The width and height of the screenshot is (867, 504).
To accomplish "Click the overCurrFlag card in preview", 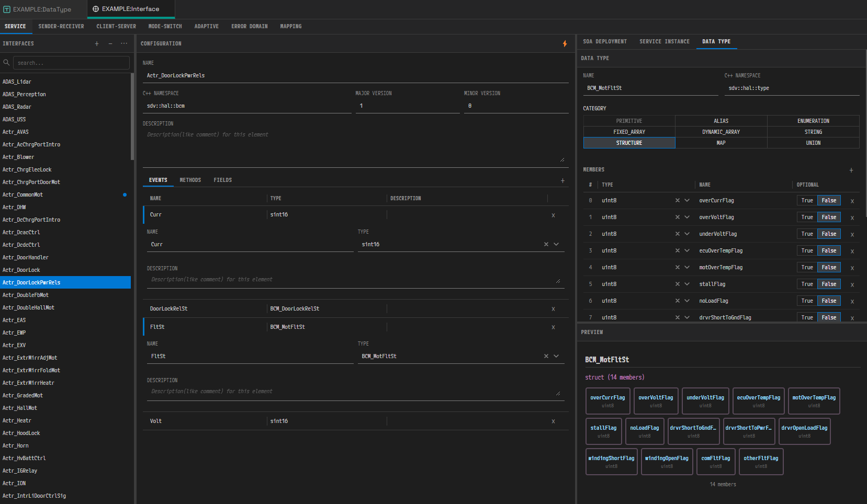I will (x=608, y=401).
